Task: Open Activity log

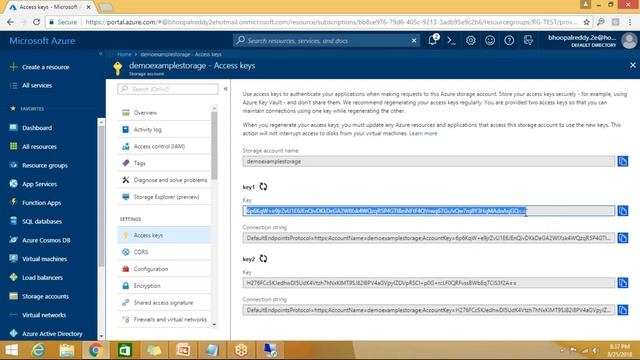Action: (164, 129)
